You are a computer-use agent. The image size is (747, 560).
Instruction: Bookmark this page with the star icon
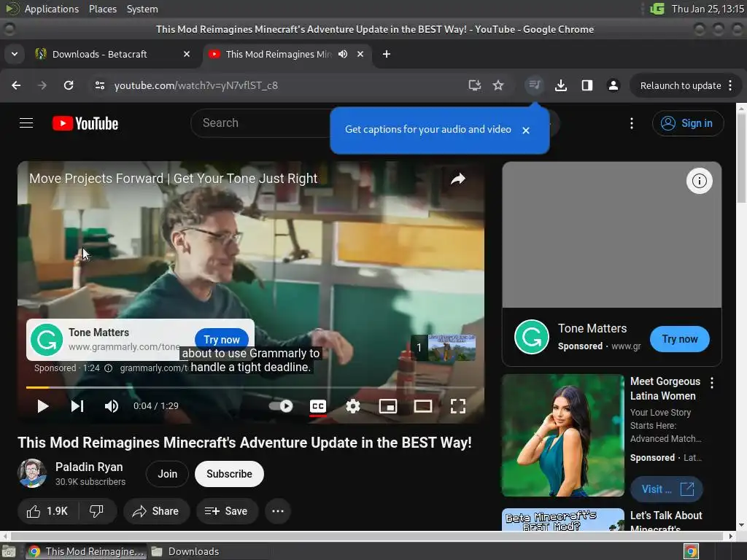[x=498, y=85]
